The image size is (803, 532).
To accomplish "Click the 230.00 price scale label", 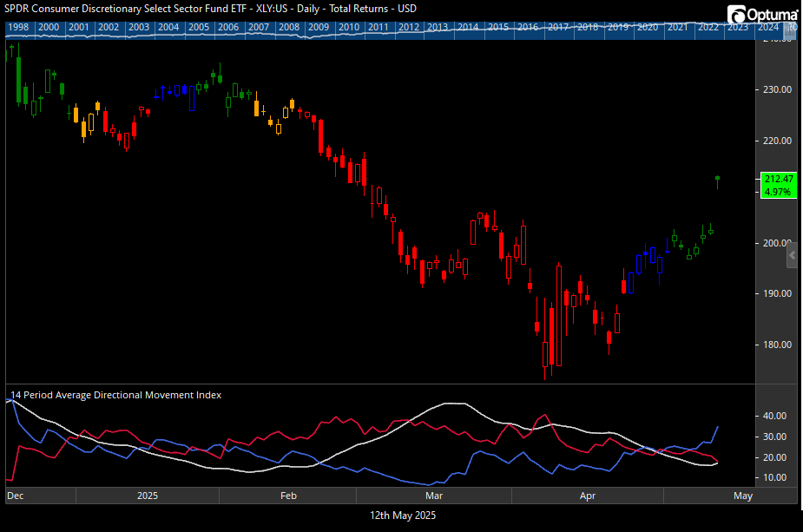I will 777,89.
